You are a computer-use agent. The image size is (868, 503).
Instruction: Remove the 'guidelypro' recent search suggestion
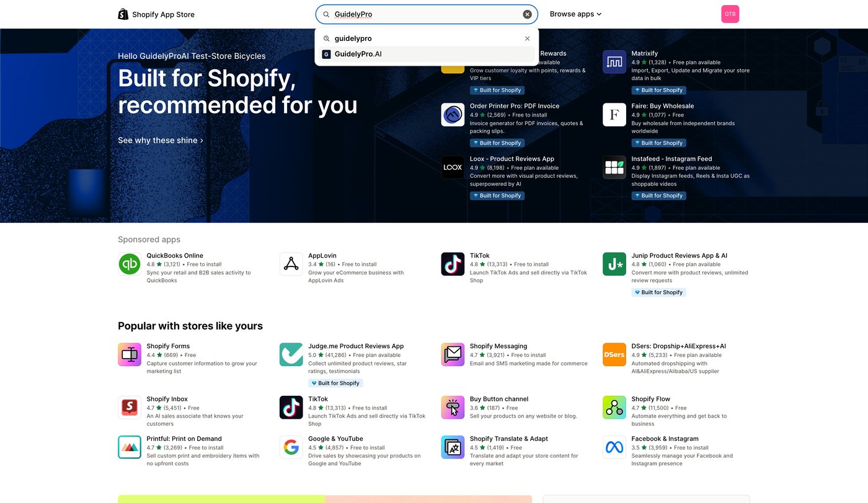[527, 38]
